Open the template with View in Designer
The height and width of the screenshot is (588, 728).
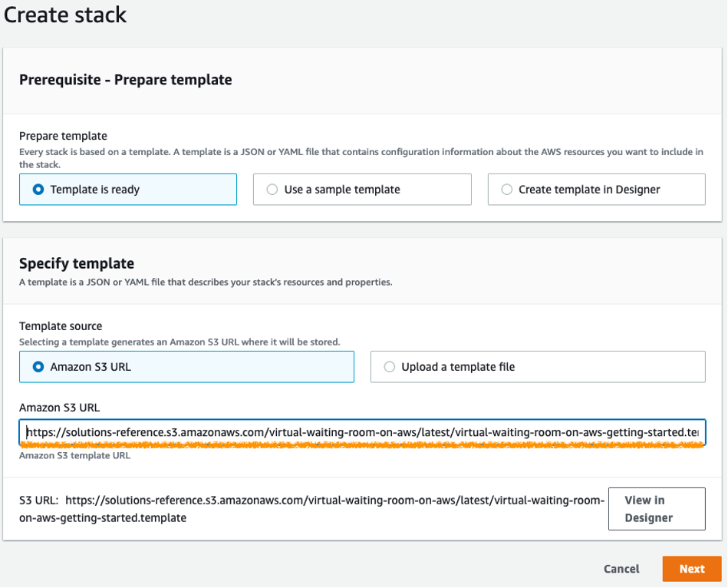click(x=656, y=509)
